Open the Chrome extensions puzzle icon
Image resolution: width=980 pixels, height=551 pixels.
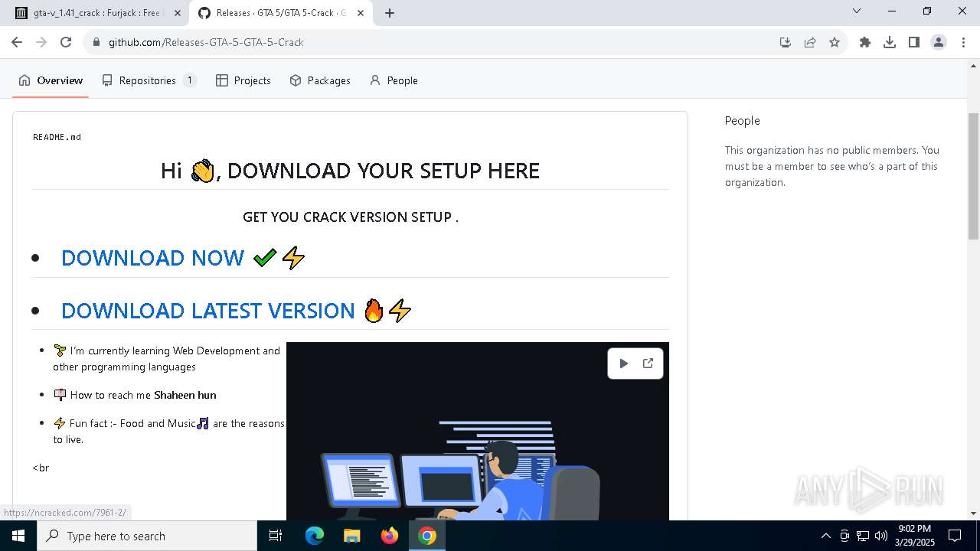865,42
